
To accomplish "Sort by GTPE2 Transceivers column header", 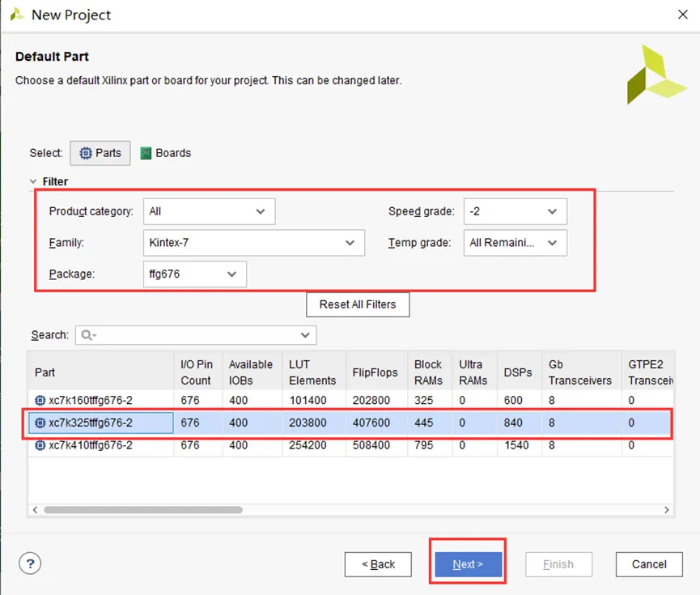I will [x=647, y=372].
